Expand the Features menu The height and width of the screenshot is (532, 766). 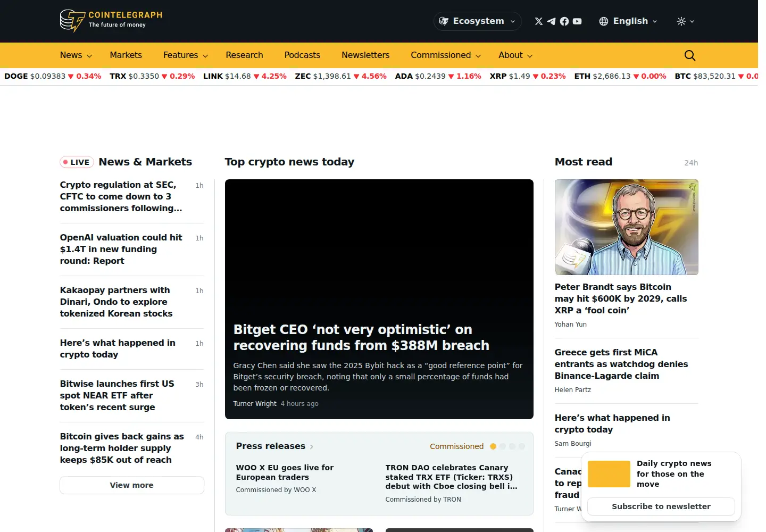185,55
